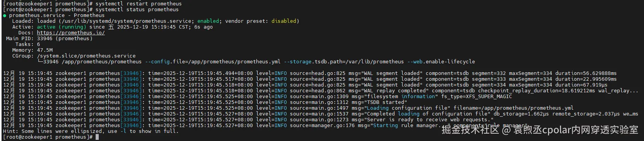Select the 'TSDB started' message

coord(386,102)
